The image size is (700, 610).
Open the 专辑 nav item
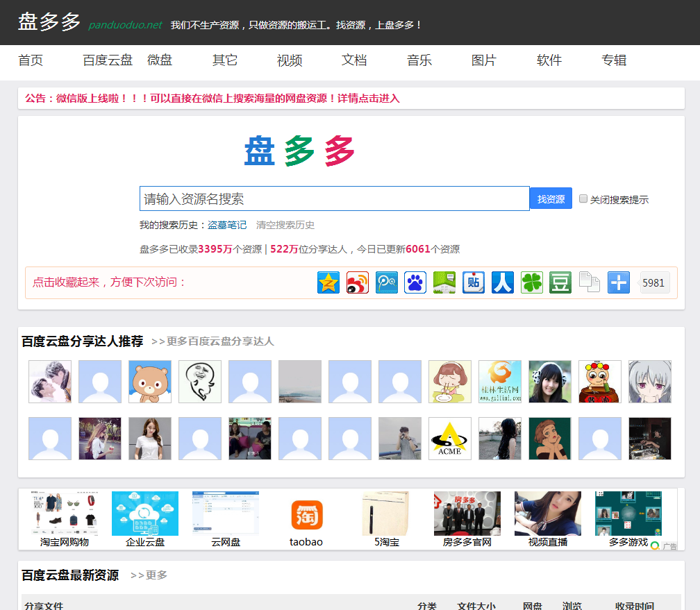point(614,60)
